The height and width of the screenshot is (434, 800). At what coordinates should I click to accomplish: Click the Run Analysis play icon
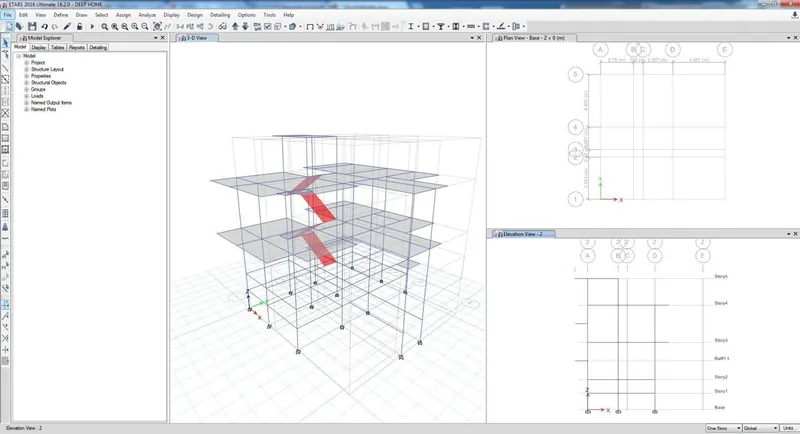click(92, 26)
